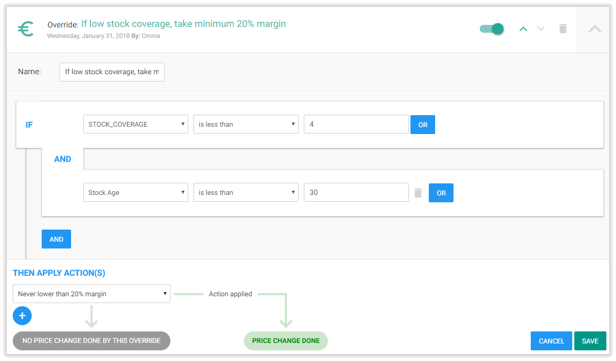Save the override
The height and width of the screenshot is (361, 616).
click(590, 341)
